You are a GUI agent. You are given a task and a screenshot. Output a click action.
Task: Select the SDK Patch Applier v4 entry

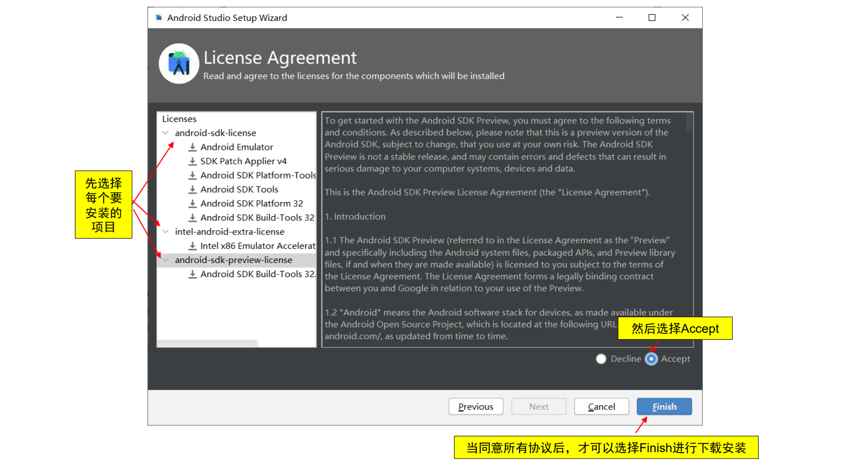click(x=243, y=161)
